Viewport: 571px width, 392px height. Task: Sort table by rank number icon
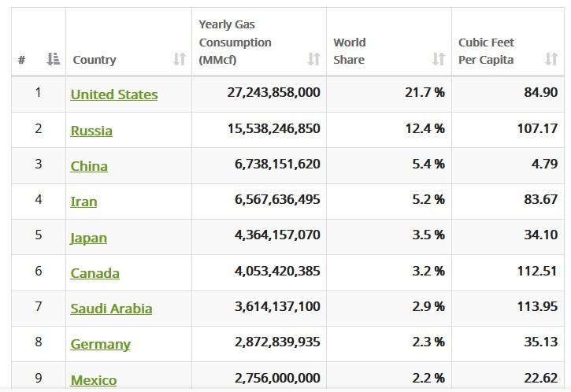[x=54, y=58]
